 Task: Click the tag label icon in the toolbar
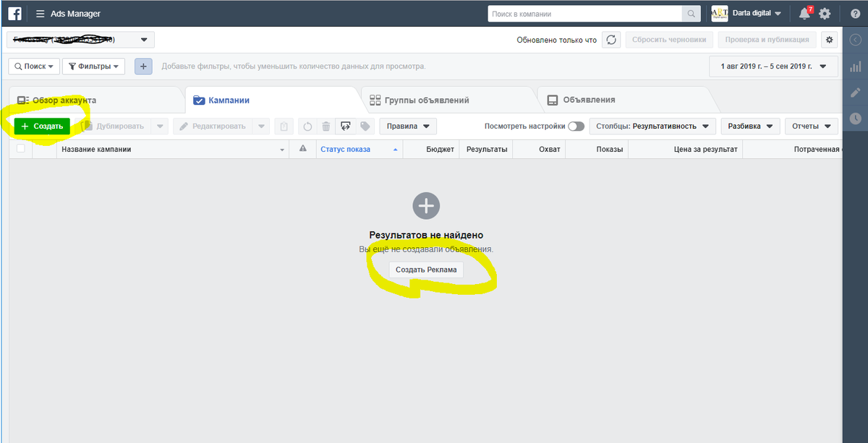tap(365, 126)
